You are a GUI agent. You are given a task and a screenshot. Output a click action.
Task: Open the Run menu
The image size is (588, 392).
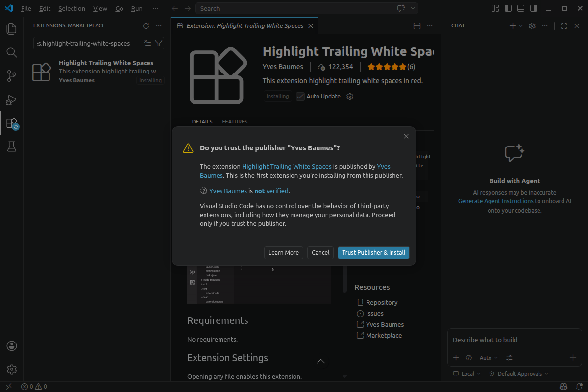click(137, 8)
